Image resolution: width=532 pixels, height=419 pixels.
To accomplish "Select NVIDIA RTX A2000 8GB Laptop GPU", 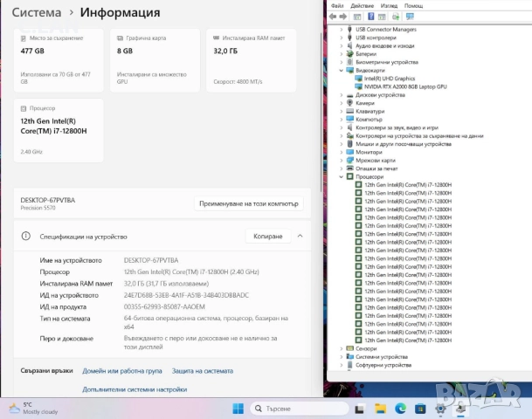I will 405,86.
